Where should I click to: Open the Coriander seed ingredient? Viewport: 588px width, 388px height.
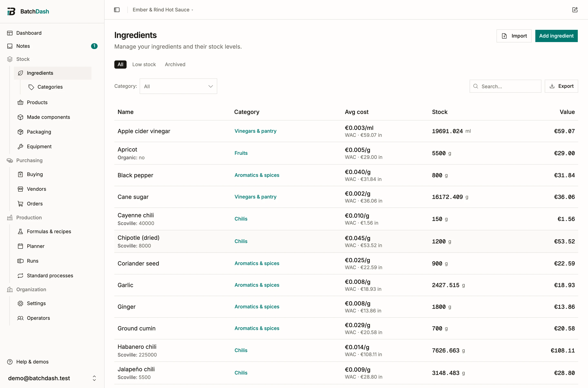(x=138, y=263)
